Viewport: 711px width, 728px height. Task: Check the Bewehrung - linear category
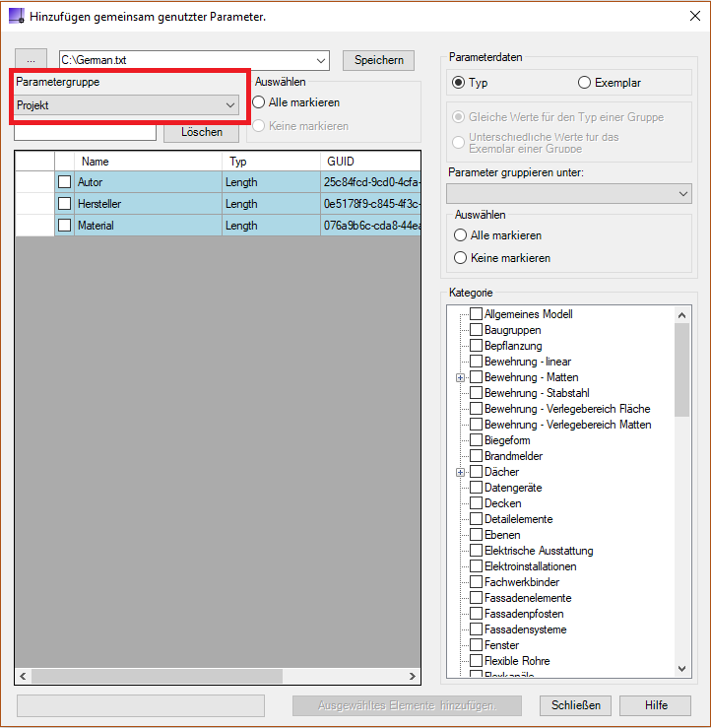[477, 362]
